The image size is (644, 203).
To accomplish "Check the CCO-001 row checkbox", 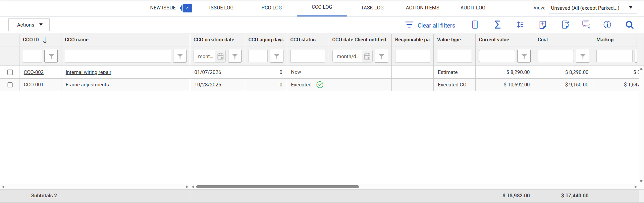I will point(10,85).
